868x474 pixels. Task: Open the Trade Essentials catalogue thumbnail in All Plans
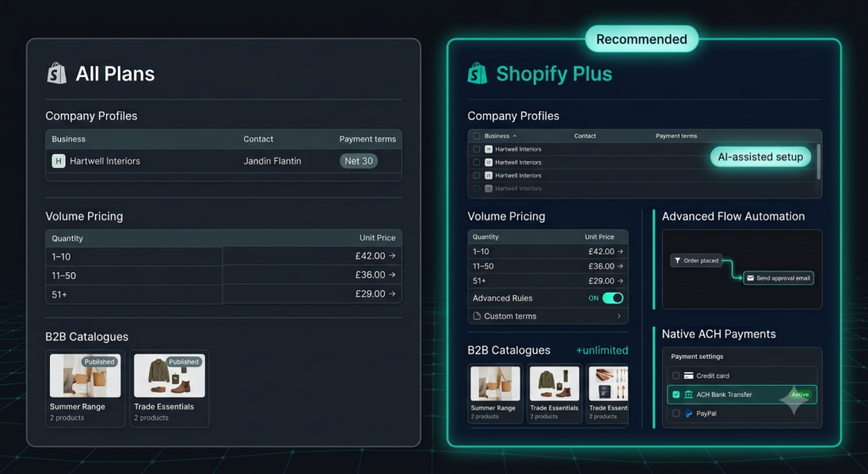(x=170, y=376)
